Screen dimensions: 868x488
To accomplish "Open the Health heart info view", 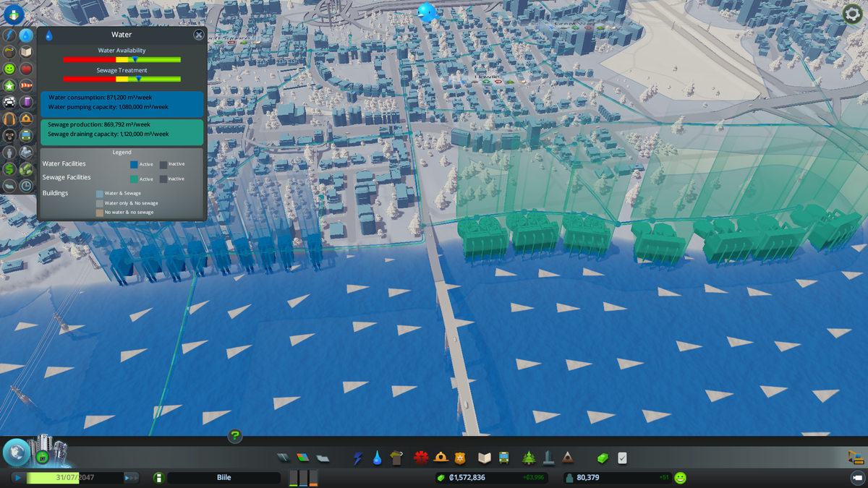I will [x=27, y=69].
